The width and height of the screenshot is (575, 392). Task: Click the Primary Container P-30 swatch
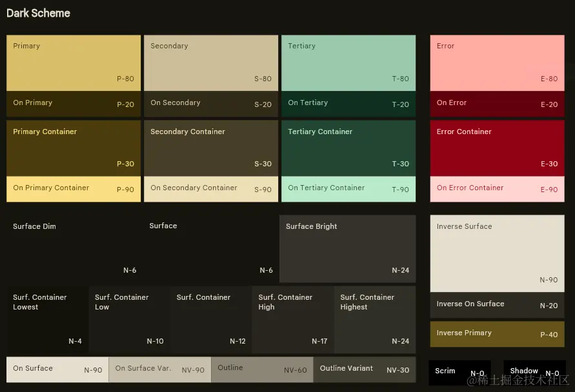[74, 148]
